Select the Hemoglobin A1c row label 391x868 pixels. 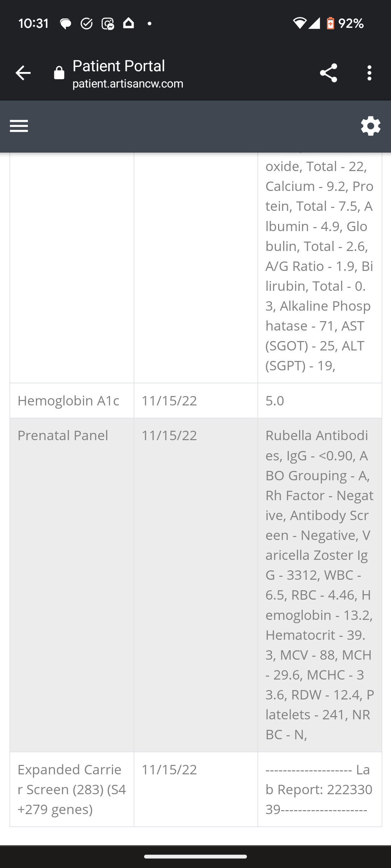click(x=68, y=401)
